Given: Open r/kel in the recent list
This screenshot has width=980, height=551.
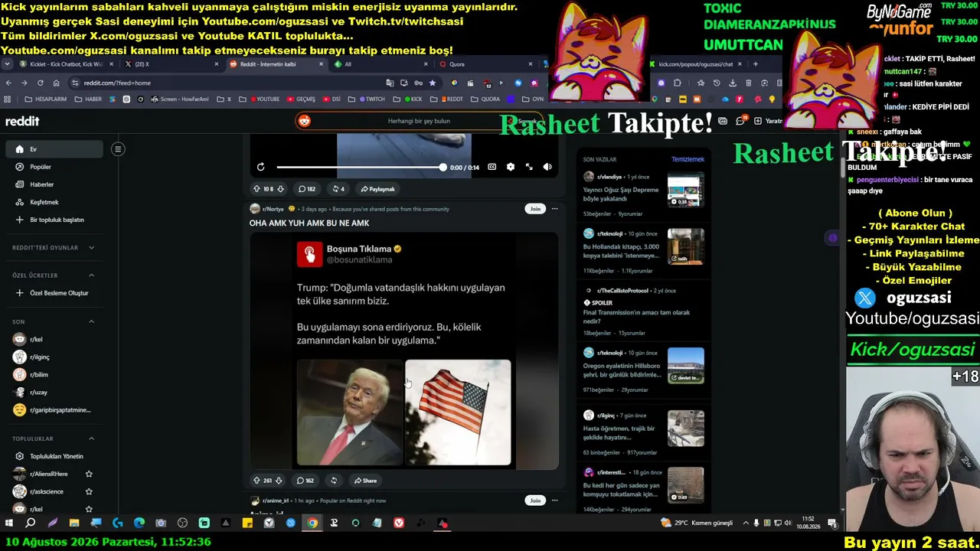Looking at the screenshot, I should [54, 339].
